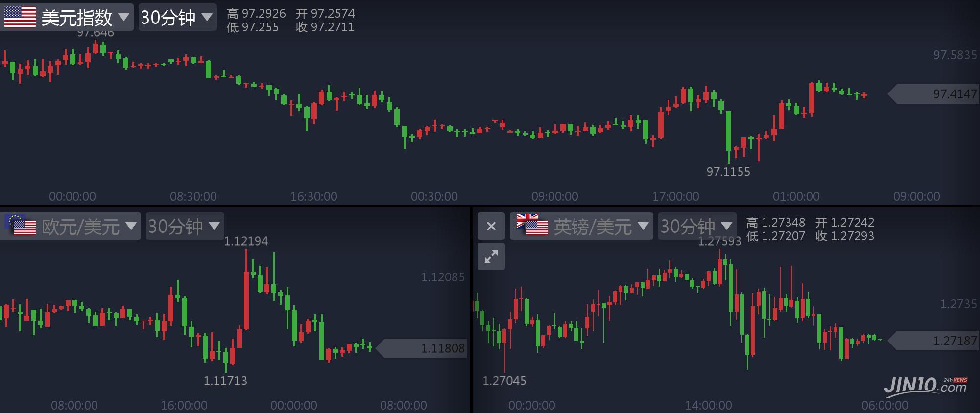Click the US flag icon beside 美元指数
Image resolution: width=980 pixels, height=413 pixels.
tap(20, 18)
